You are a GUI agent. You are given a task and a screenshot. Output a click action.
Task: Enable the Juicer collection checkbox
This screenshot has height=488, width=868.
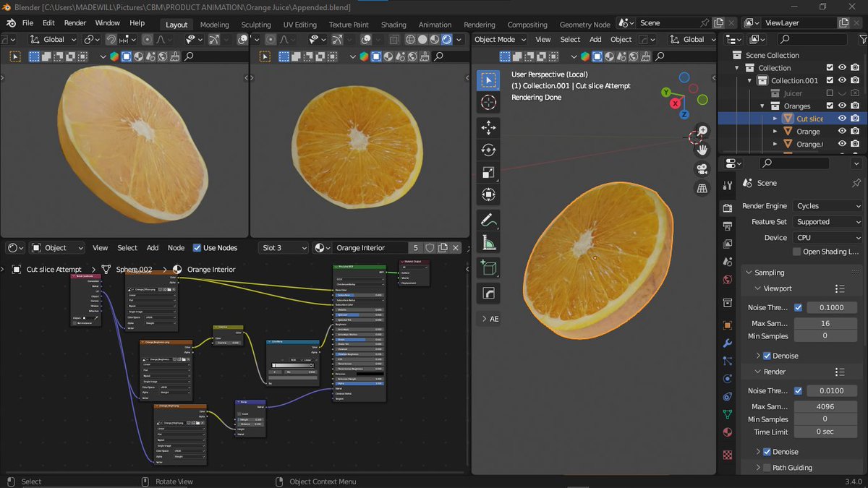coord(830,93)
